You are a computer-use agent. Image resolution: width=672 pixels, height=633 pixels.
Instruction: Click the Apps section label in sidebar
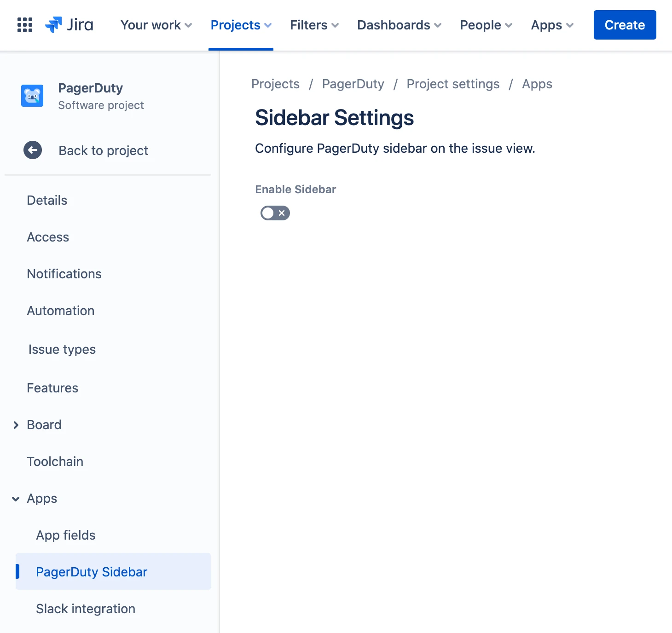pyautogui.click(x=42, y=499)
